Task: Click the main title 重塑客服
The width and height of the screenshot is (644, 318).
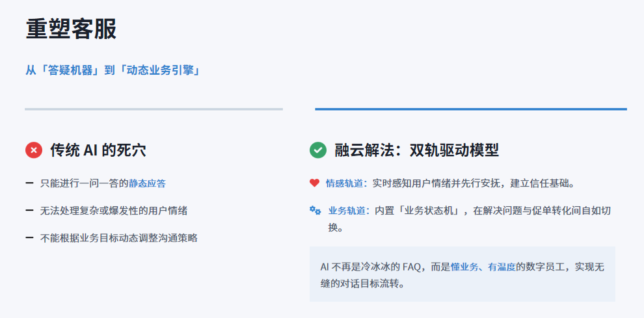Action: pyautogui.click(x=71, y=29)
